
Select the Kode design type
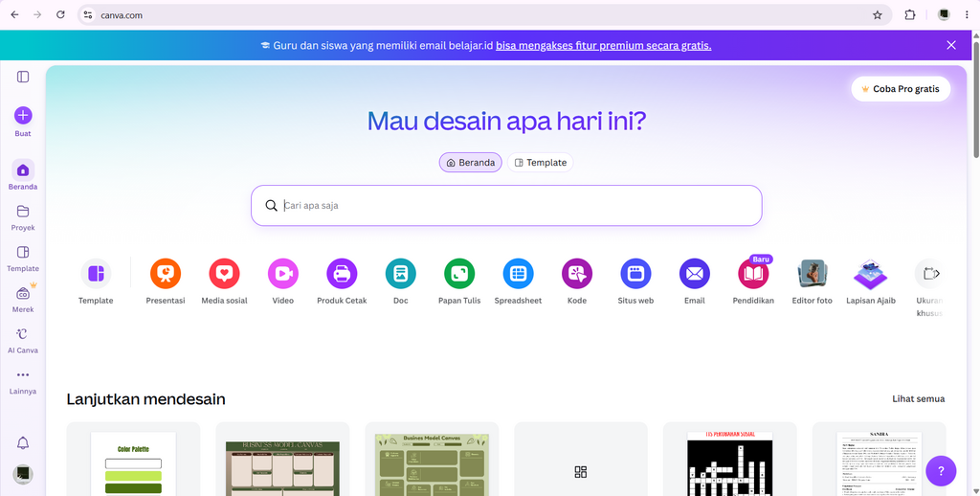[x=577, y=273]
